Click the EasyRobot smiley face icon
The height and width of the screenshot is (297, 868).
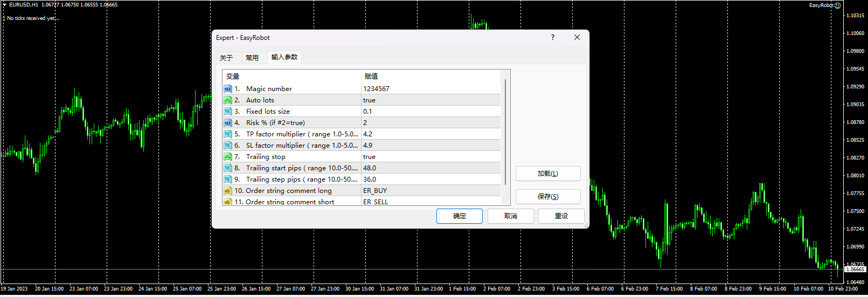click(837, 5)
